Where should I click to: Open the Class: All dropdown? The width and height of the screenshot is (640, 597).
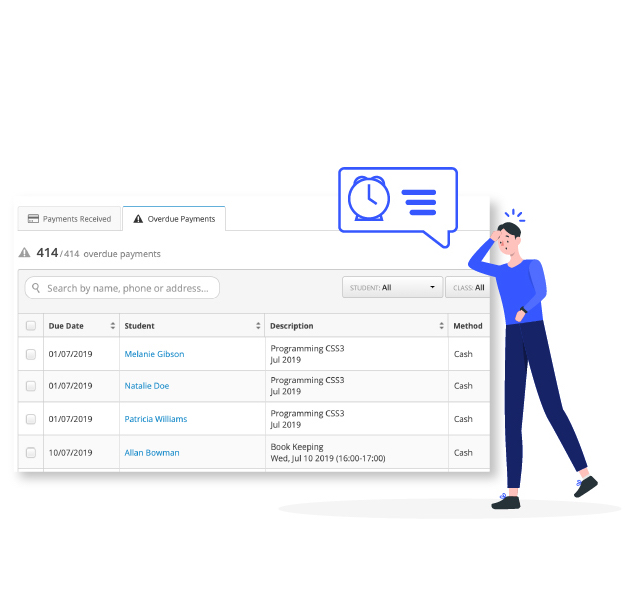point(468,287)
